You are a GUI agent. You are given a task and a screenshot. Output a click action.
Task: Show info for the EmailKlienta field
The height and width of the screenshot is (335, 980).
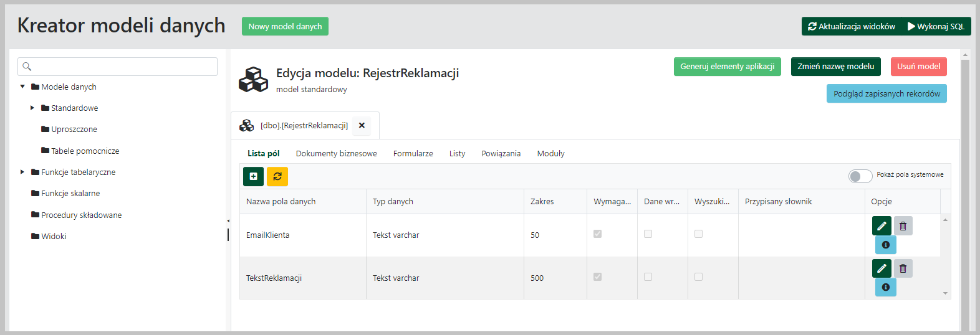click(x=885, y=245)
